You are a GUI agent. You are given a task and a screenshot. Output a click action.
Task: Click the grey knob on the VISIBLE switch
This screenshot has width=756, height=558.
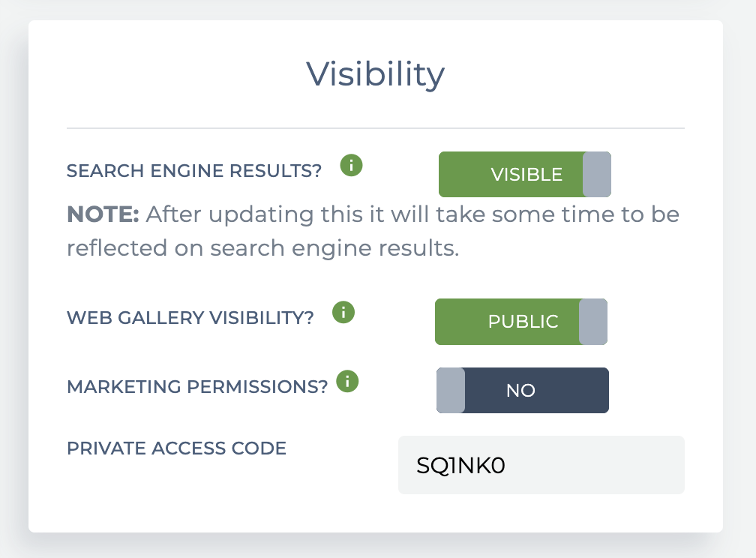(x=597, y=174)
